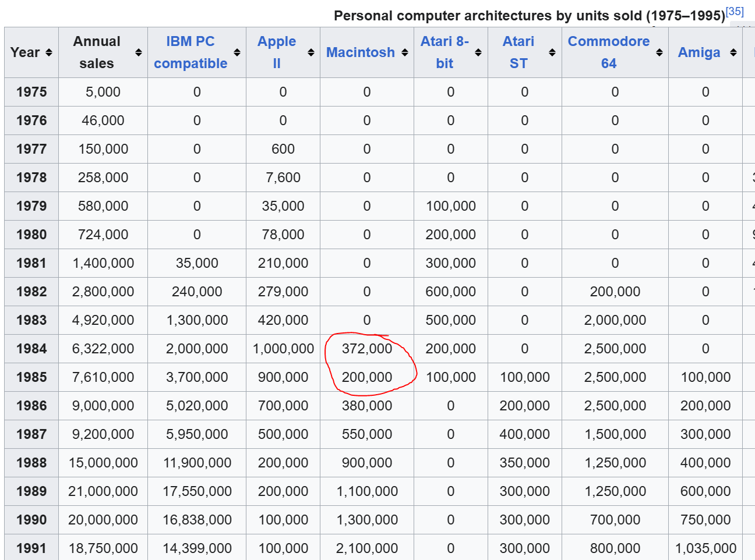The height and width of the screenshot is (560, 755).
Task: Click Atari ST value 350,000
Action: (x=525, y=463)
